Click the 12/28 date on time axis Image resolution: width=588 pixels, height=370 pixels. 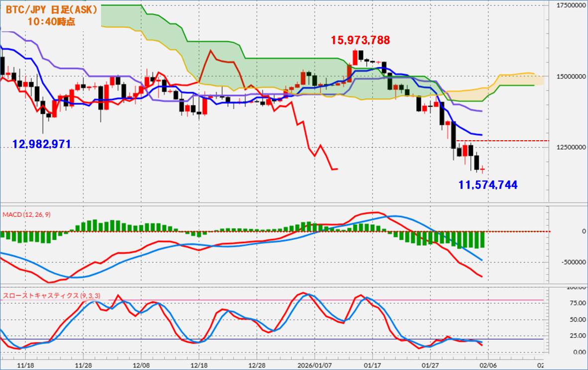[x=257, y=365]
